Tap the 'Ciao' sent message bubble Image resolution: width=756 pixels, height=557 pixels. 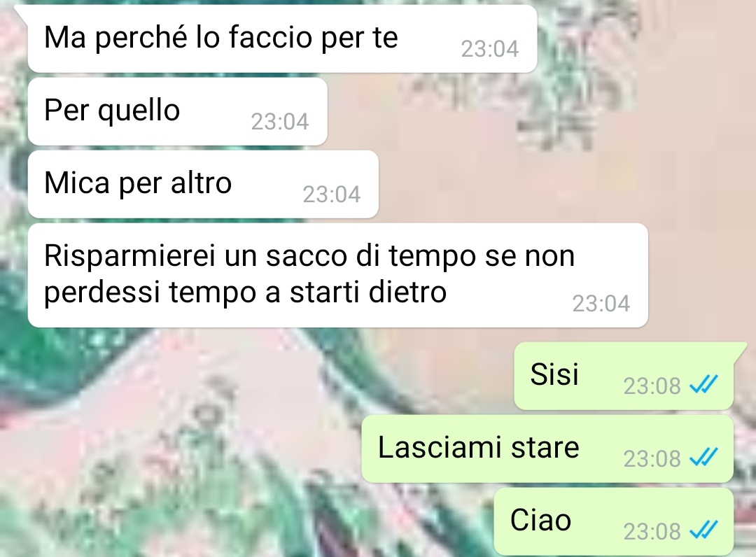[x=614, y=522]
